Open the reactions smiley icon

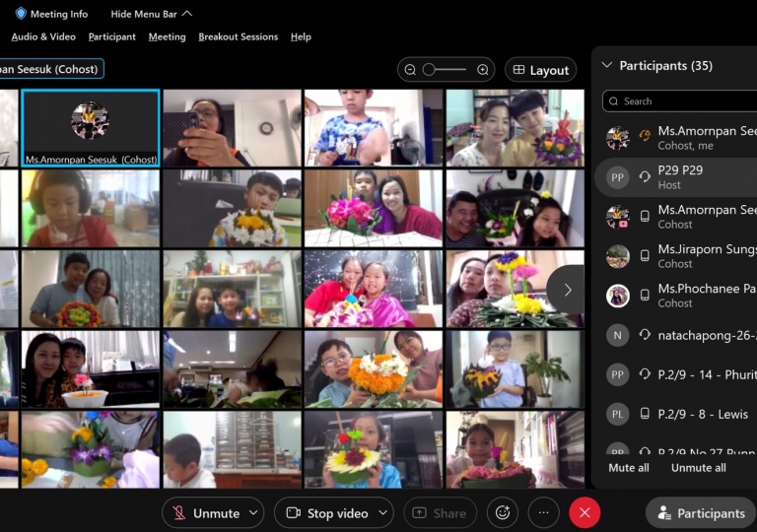pos(503,512)
